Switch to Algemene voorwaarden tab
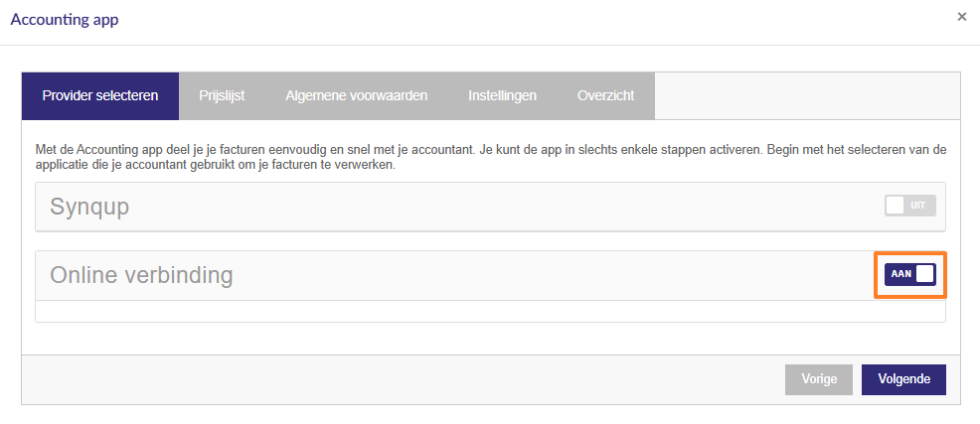 [356, 96]
